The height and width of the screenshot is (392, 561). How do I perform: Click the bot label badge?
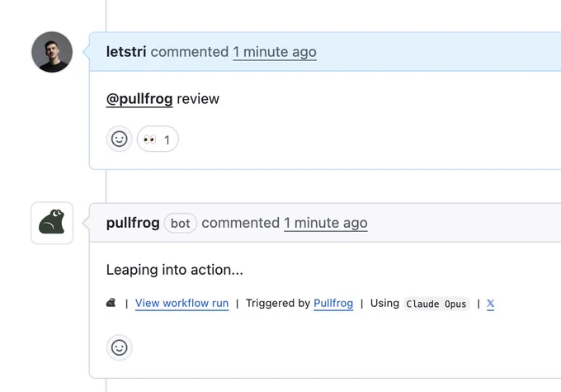click(x=181, y=223)
